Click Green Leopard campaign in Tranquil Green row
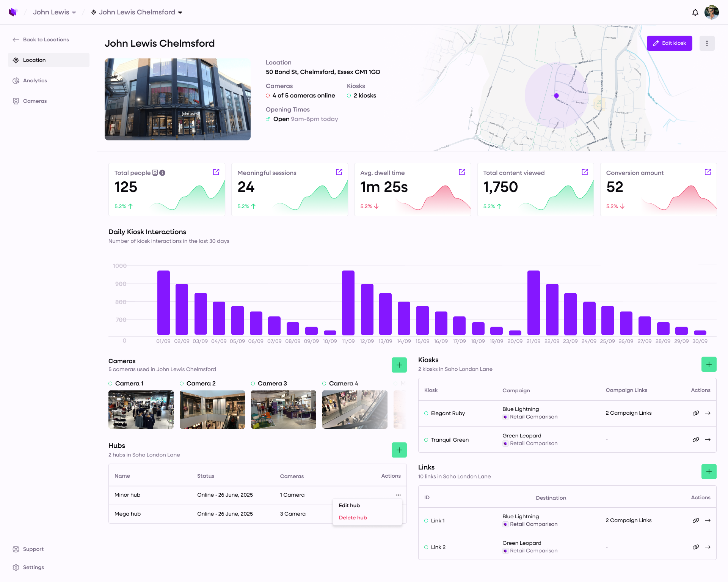This screenshot has width=728, height=582. click(x=522, y=436)
